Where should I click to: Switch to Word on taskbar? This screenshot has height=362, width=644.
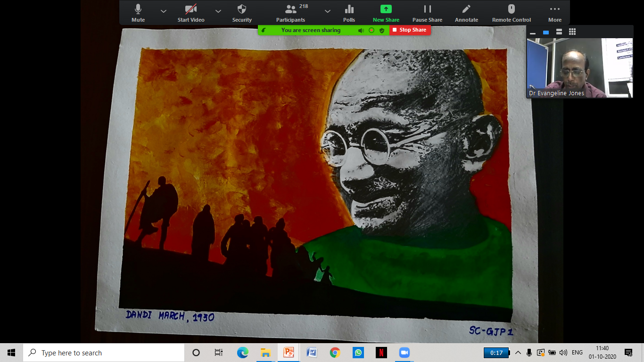pos(312,353)
